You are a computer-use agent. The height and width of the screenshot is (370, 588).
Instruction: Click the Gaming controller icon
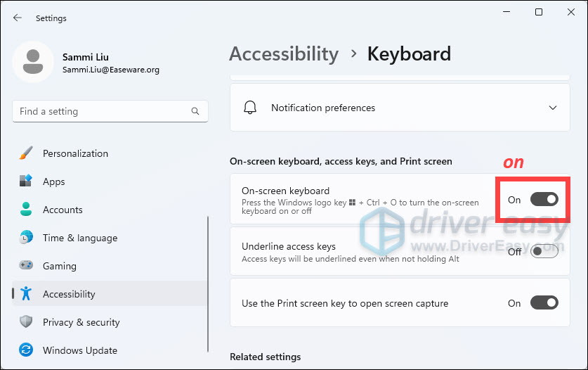pos(26,266)
